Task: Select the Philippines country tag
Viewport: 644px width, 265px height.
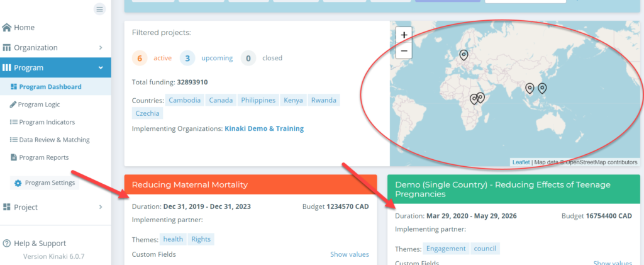Action: coord(258,100)
